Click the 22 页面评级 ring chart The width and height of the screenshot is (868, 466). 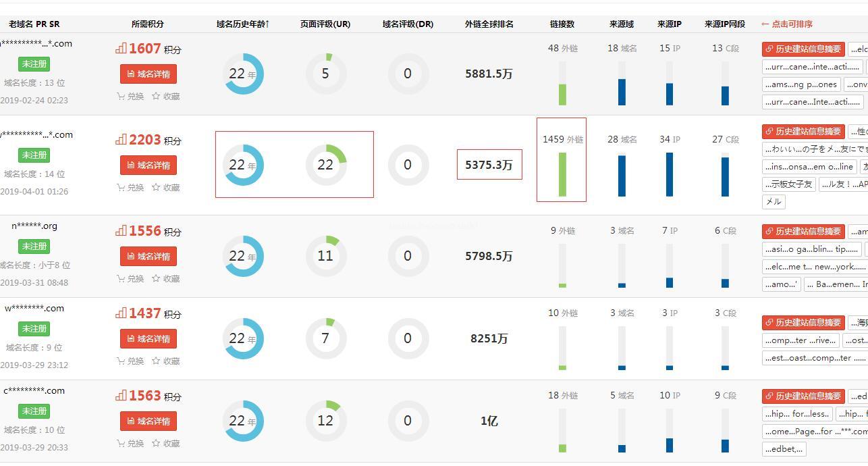326,165
